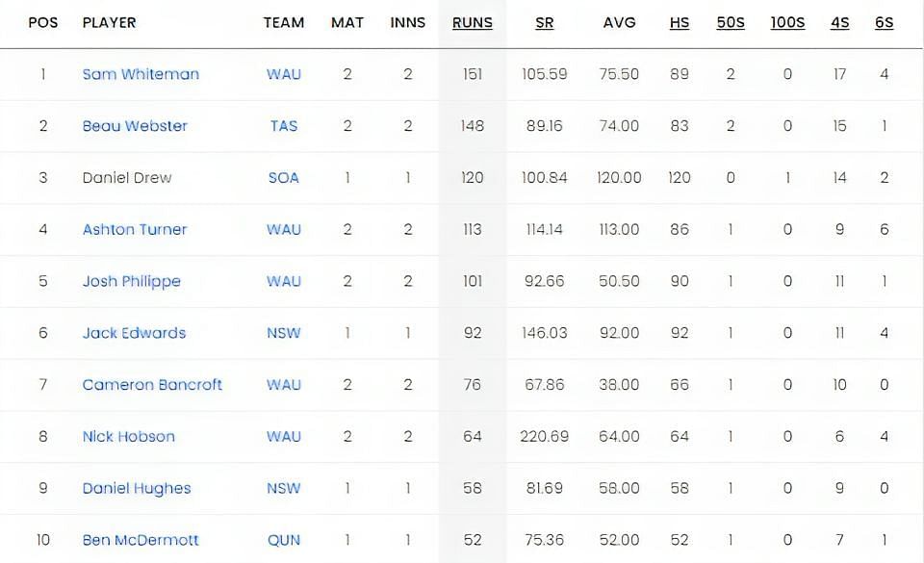Sort table by RUNS column header

tap(472, 23)
